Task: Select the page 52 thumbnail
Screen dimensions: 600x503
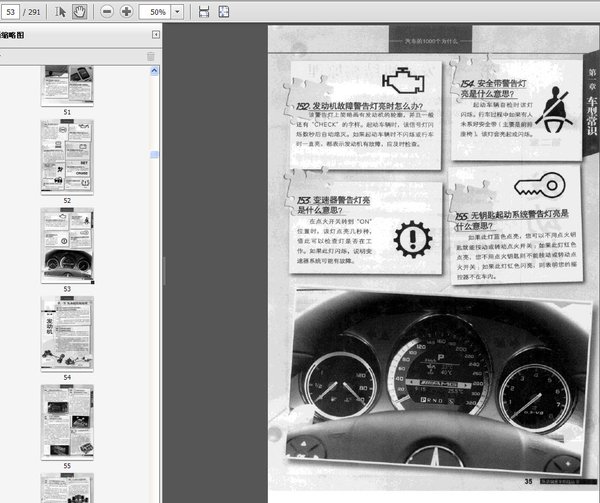Action: click(x=67, y=156)
